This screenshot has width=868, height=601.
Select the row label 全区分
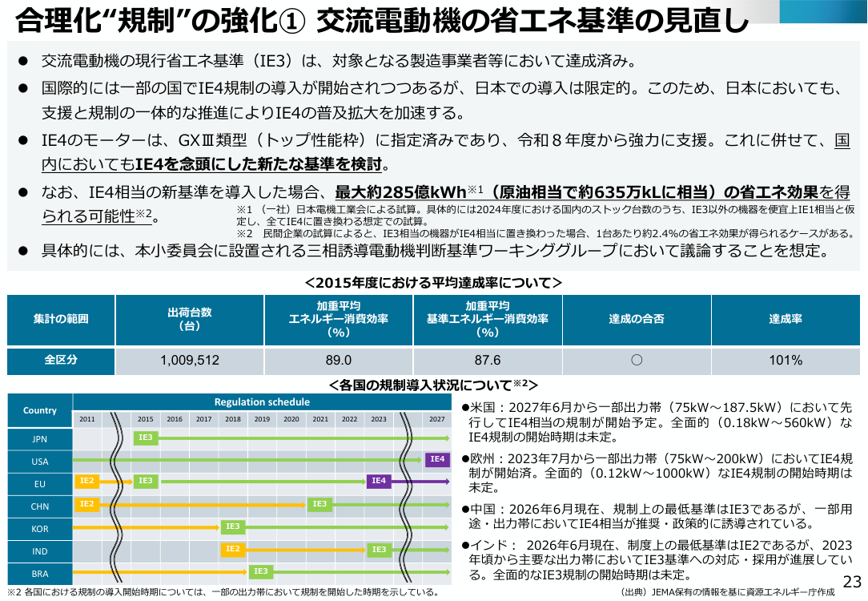pos(61,360)
